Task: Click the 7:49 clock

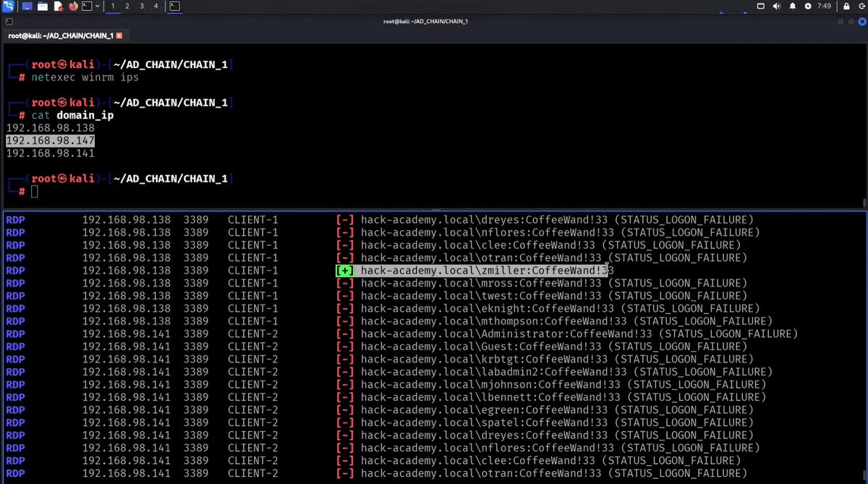Action: (x=824, y=7)
